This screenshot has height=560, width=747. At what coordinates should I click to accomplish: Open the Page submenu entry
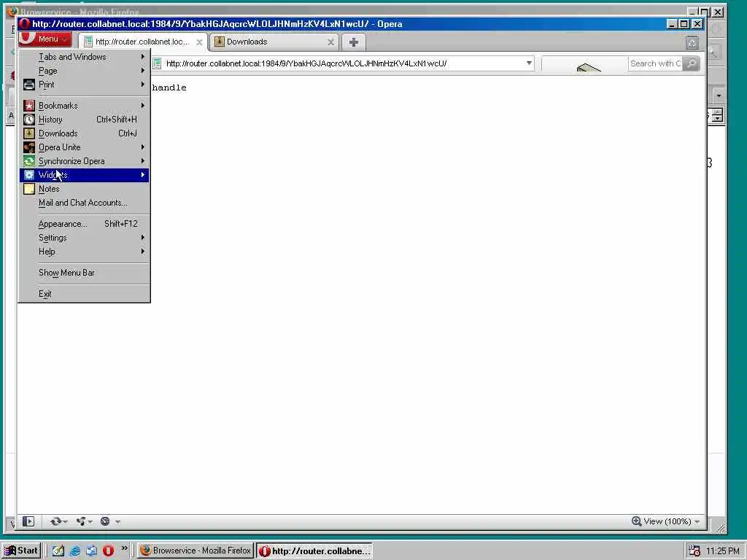pyautogui.click(x=85, y=71)
